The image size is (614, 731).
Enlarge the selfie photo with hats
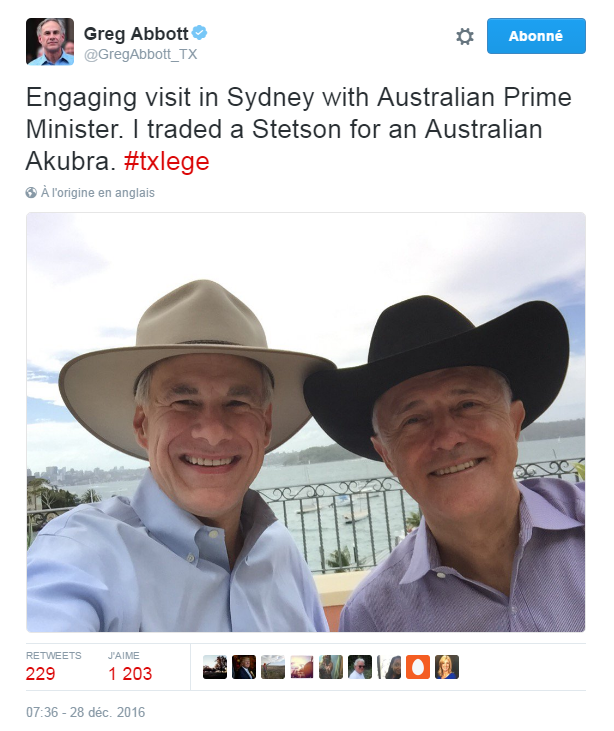click(306, 421)
